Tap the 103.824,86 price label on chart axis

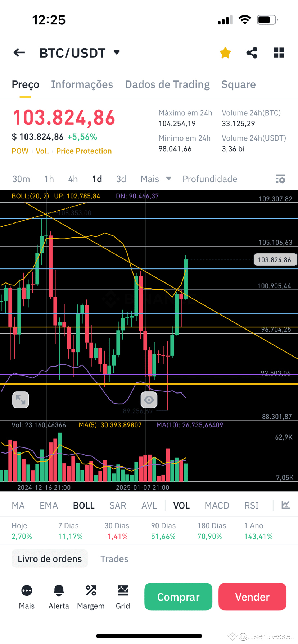[x=275, y=260]
